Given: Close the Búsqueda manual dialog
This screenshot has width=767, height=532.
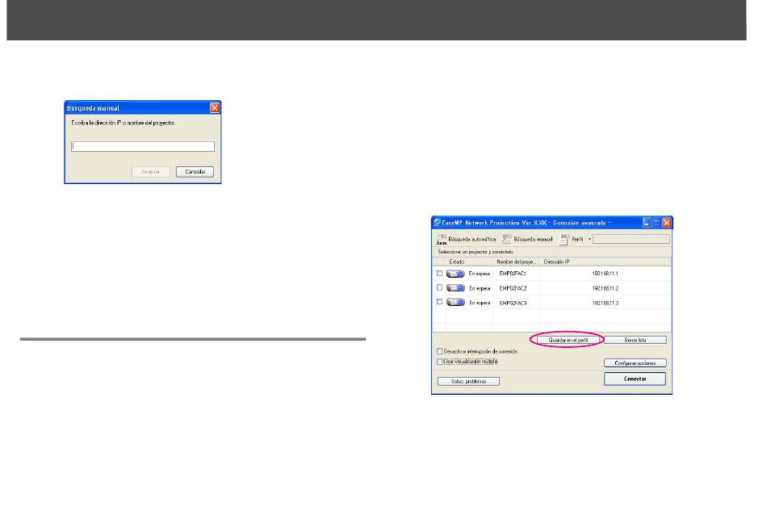Looking at the screenshot, I should pyautogui.click(x=215, y=107).
